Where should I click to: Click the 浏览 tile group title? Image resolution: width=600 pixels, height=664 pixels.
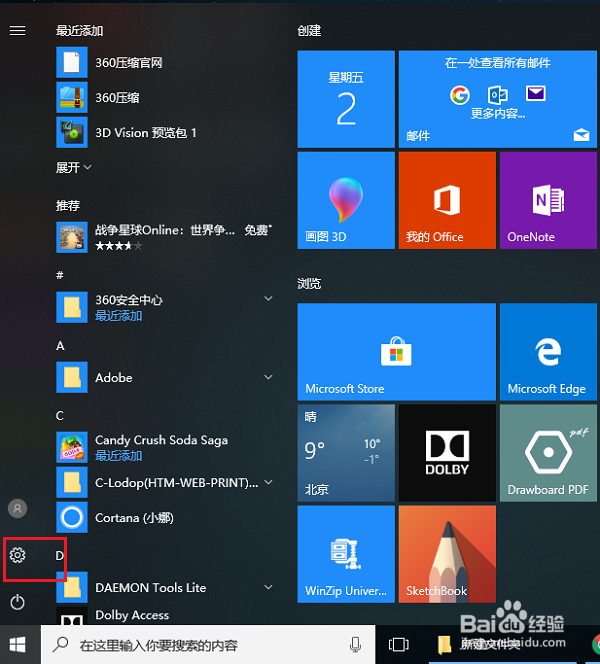point(309,283)
